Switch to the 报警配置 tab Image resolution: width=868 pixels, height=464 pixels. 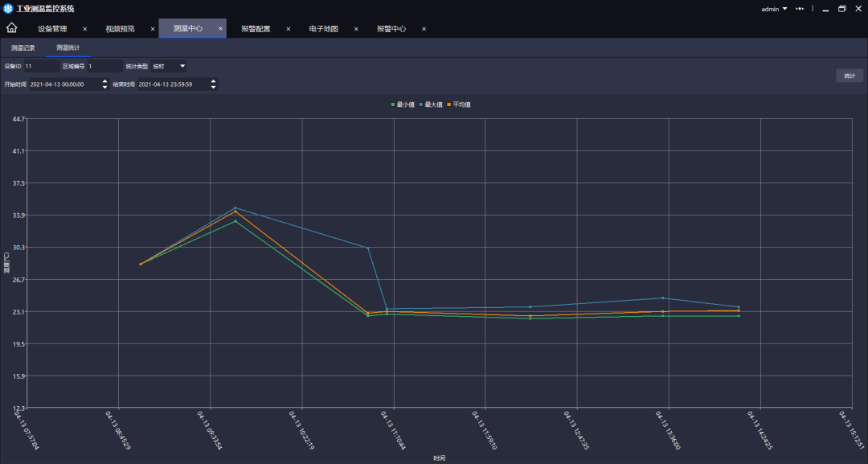(x=256, y=29)
